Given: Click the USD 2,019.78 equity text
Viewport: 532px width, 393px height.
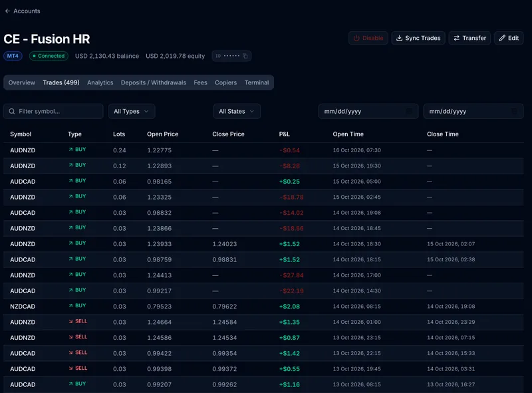Looking at the screenshot, I should (176, 56).
